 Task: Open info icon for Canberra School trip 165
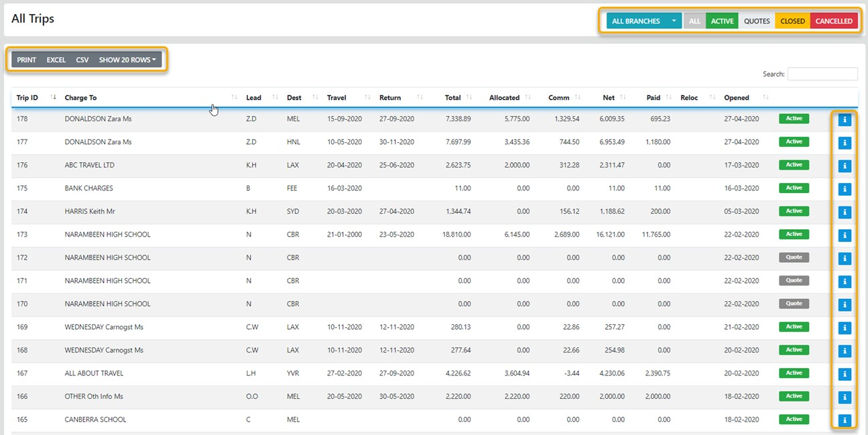(x=845, y=420)
